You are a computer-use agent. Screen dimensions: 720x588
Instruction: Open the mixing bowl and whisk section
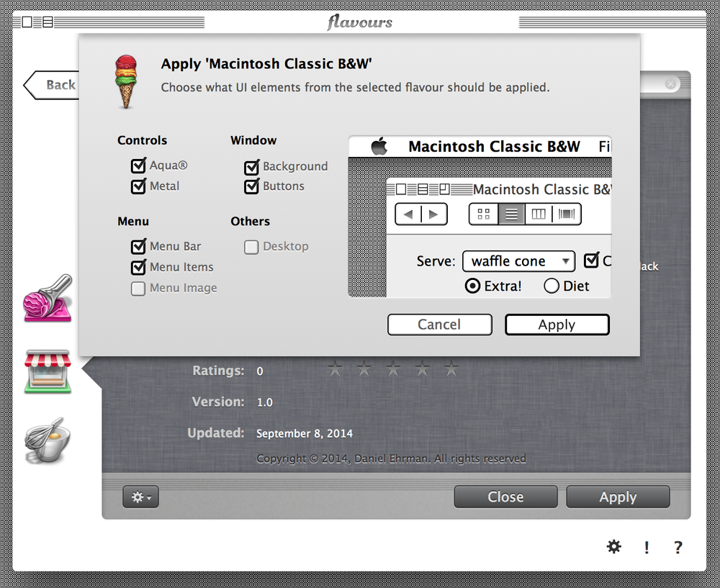point(48,440)
